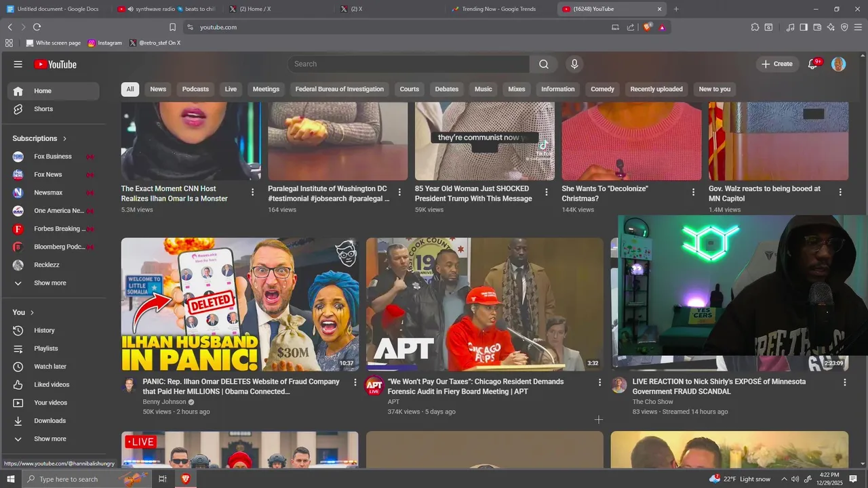
Task: Open Liked videos
Action: [x=53, y=384]
